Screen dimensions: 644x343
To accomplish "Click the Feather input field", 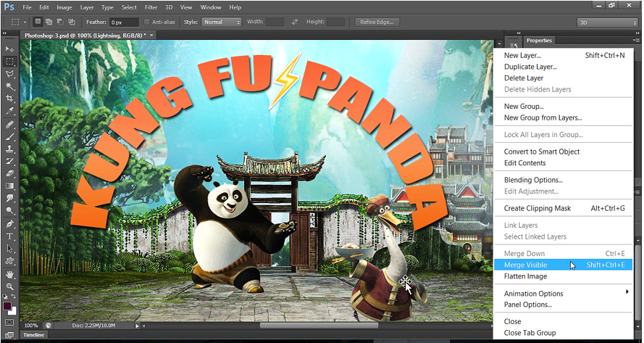I will click(x=125, y=22).
